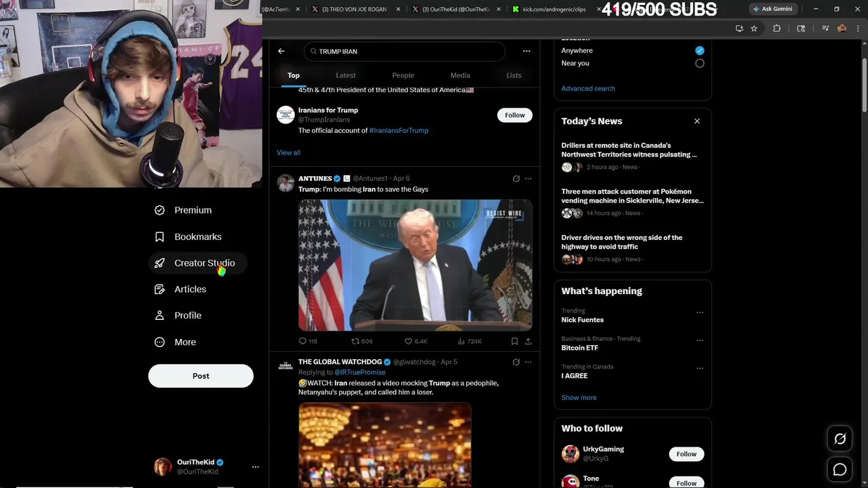
Task: Select the Anywhere location option
Action: point(699,51)
